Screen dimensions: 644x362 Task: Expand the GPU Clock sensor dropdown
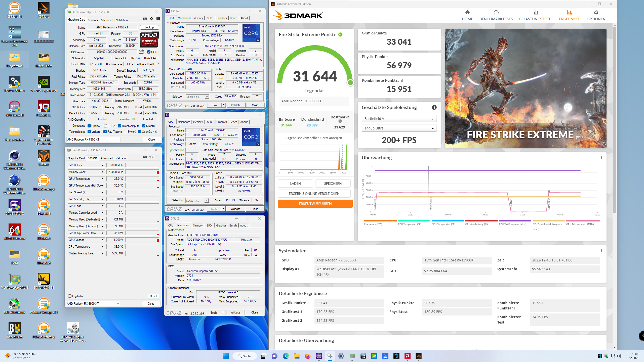pyautogui.click(x=102, y=165)
